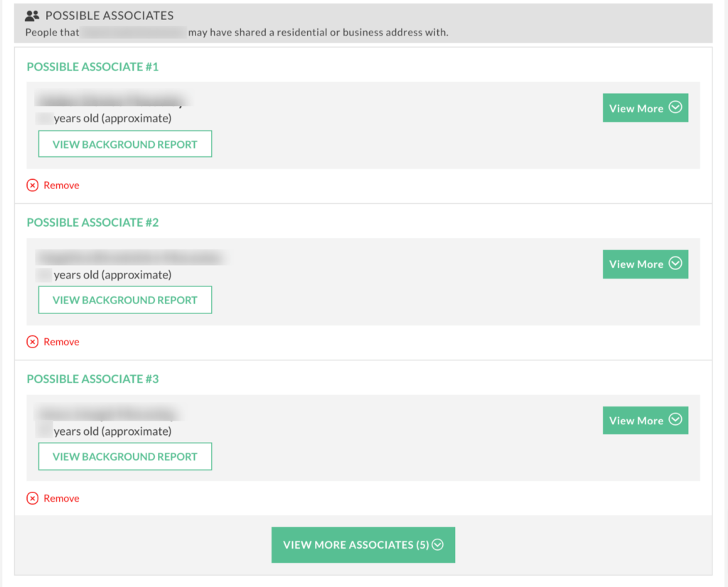Open background report for Possible Associate #2
Viewport: 728px width, 587px height.
pyautogui.click(x=125, y=300)
